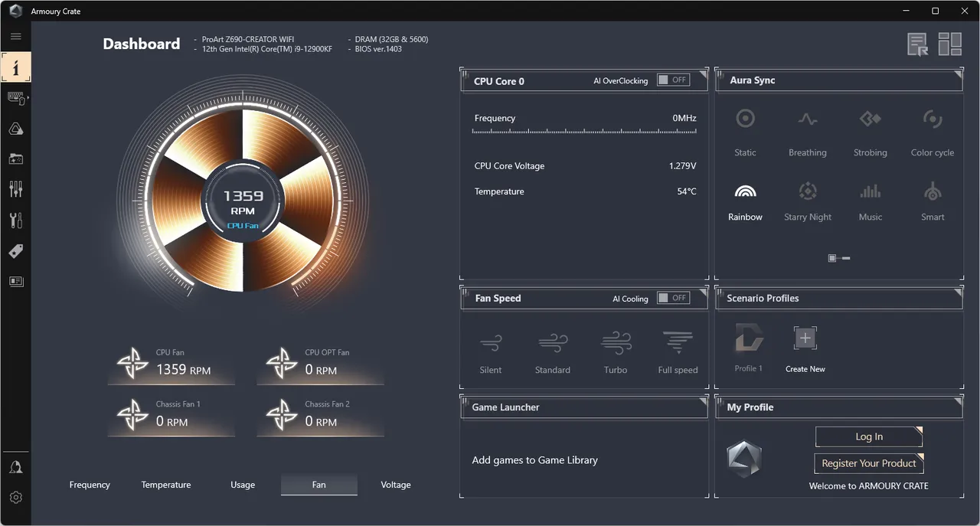Click the CPU frequency progress bar
This screenshot has width=980, height=526.
pyautogui.click(x=585, y=132)
